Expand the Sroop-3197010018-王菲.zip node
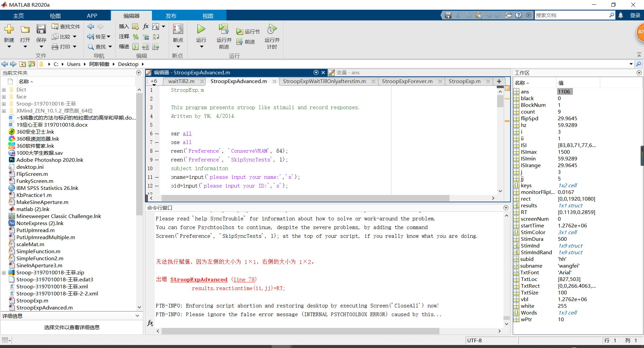 click(x=4, y=272)
